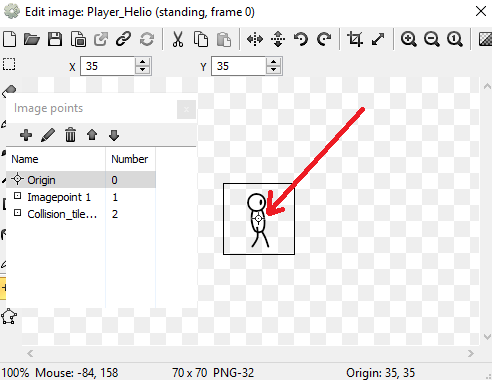Close the Edit image window
Image resolution: width=492 pixels, height=381 pixels.
pyautogui.click(x=481, y=11)
